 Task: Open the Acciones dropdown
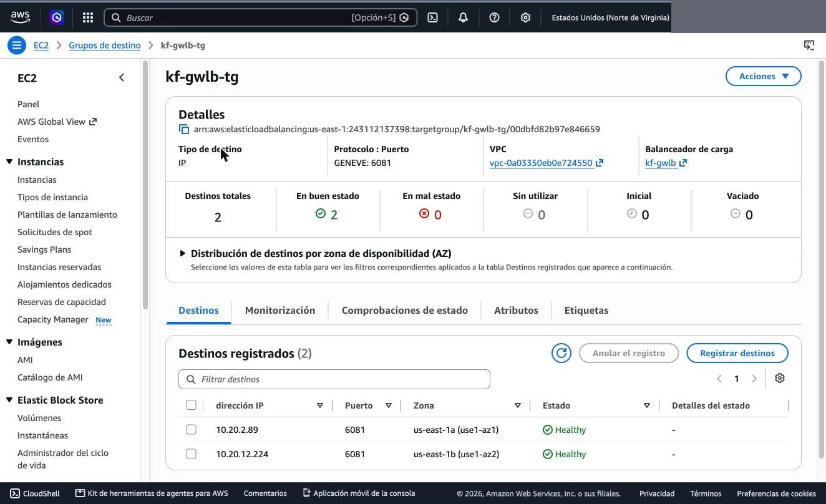764,76
